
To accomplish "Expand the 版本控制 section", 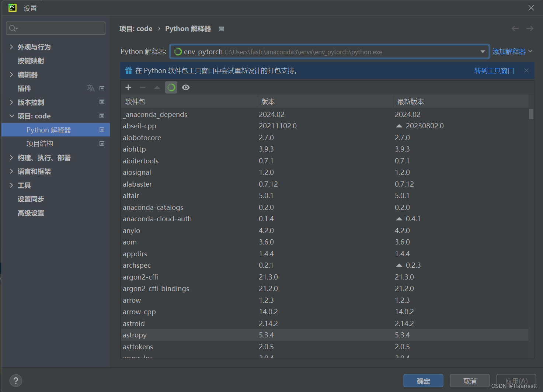I will [x=11, y=102].
